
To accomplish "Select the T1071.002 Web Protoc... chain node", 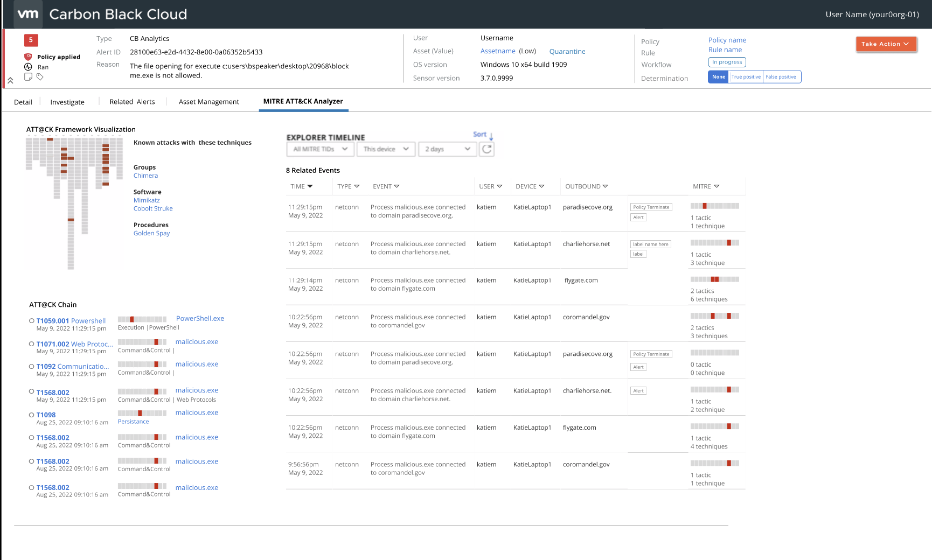I will coord(32,344).
